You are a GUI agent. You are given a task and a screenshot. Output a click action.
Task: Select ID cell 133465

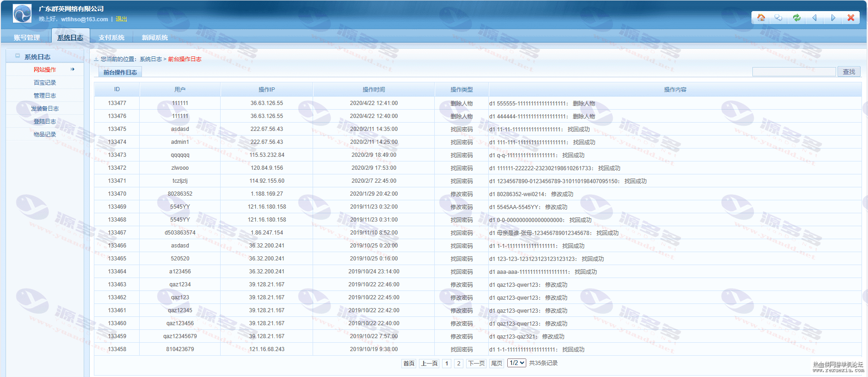[117, 259]
